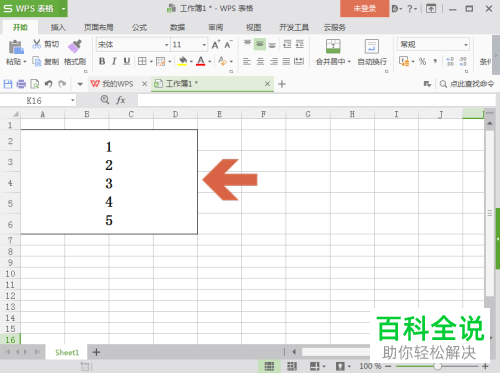Image resolution: width=500 pixels, height=373 pixels.
Task: Align text to bottom of cell
Action: click(272, 44)
